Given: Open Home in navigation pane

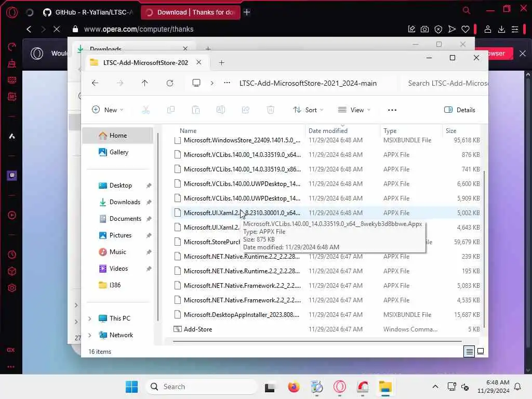Looking at the screenshot, I should pos(118,136).
